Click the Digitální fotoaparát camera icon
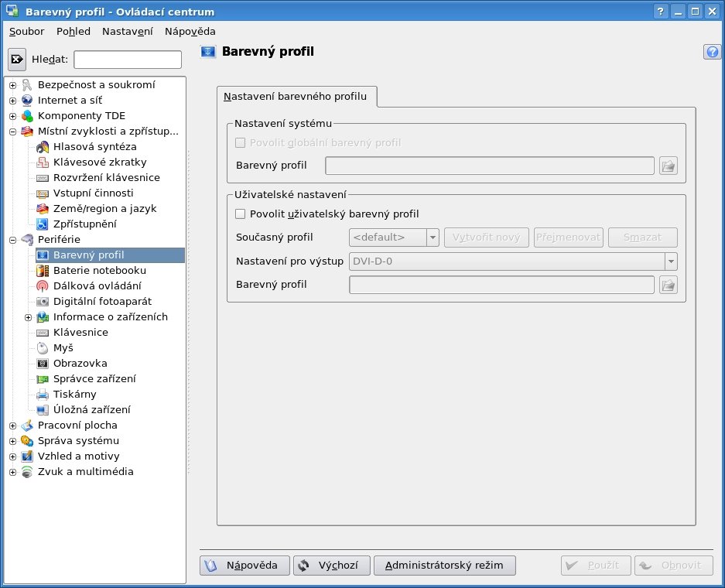 pyautogui.click(x=43, y=302)
